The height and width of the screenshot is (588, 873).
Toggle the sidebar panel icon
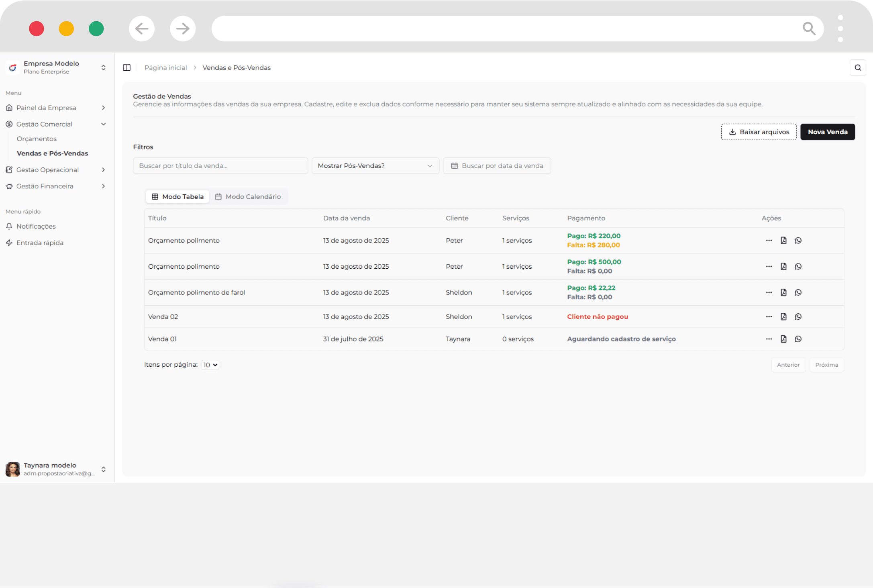click(126, 67)
